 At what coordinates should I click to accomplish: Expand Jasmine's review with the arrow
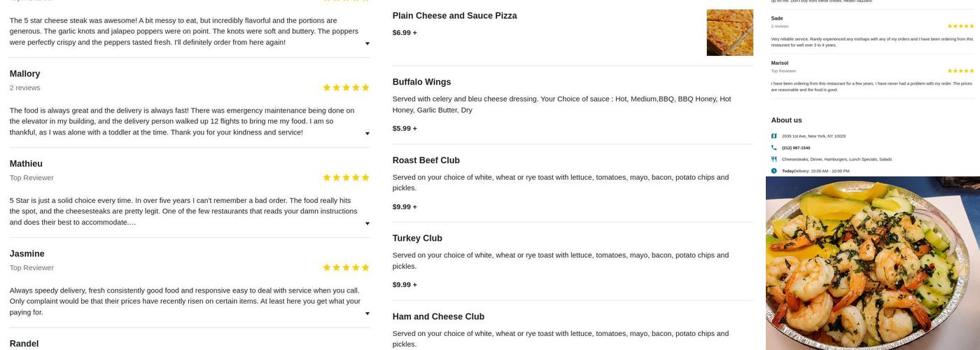pos(367,314)
